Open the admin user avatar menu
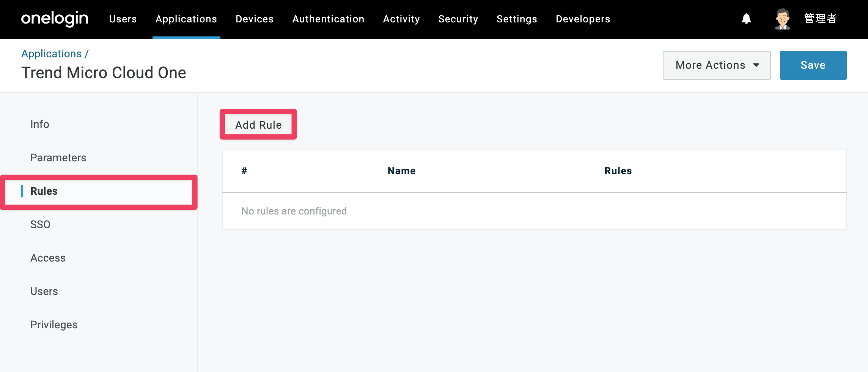The height and width of the screenshot is (372, 868). [x=782, y=19]
